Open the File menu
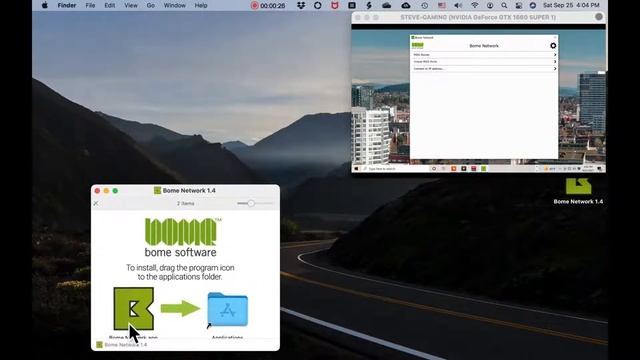Screen dimensions: 640x360 point(90,5)
